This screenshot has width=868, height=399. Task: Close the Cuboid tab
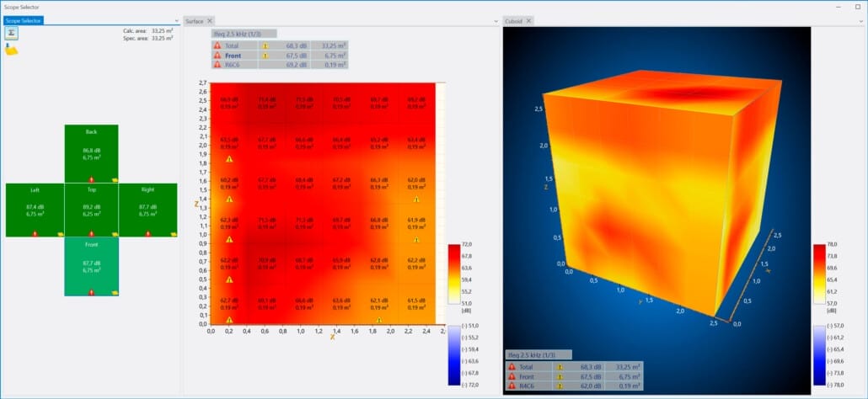[528, 20]
